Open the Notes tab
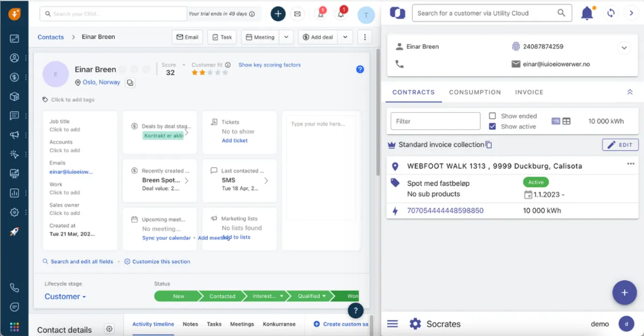Image resolution: width=644 pixels, height=336 pixels. (191, 324)
